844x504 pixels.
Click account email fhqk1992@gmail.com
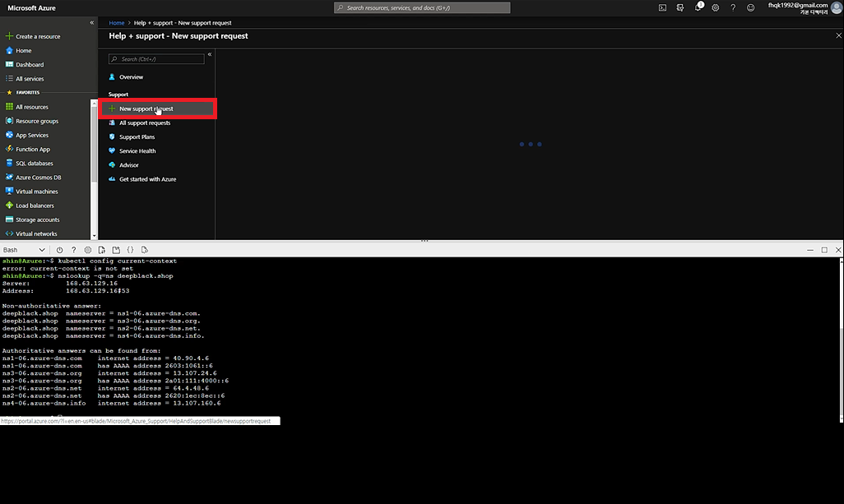click(798, 5)
